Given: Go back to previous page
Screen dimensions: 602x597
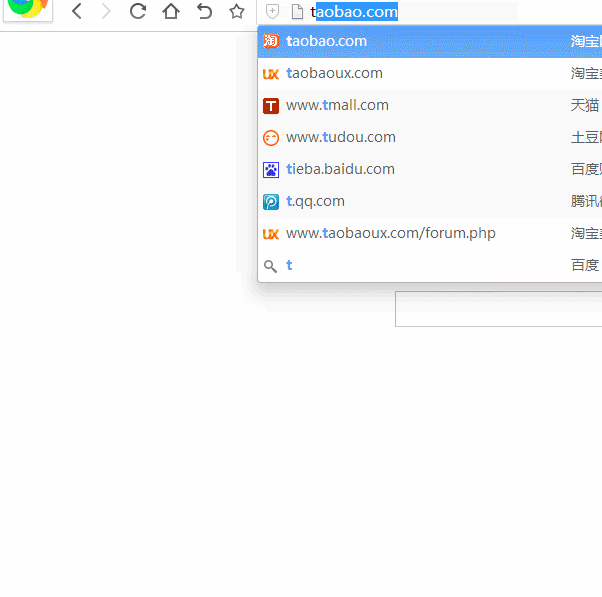Looking at the screenshot, I should [77, 11].
